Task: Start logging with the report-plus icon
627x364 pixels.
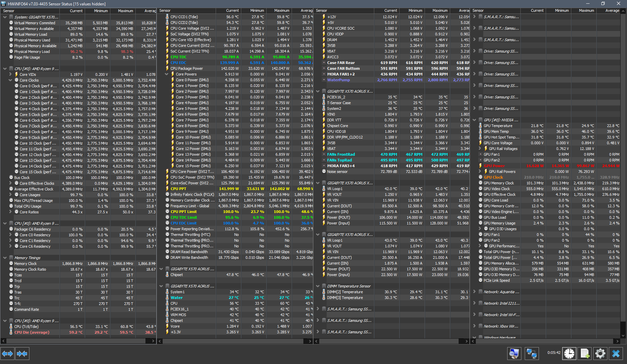Action: (585, 354)
